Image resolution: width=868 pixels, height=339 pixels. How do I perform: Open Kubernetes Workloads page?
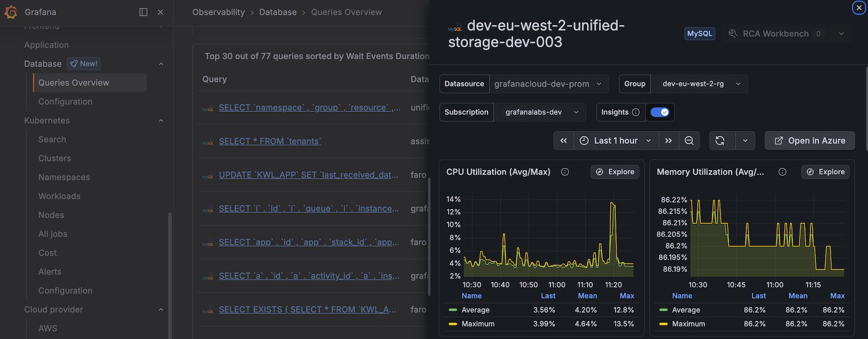[59, 196]
